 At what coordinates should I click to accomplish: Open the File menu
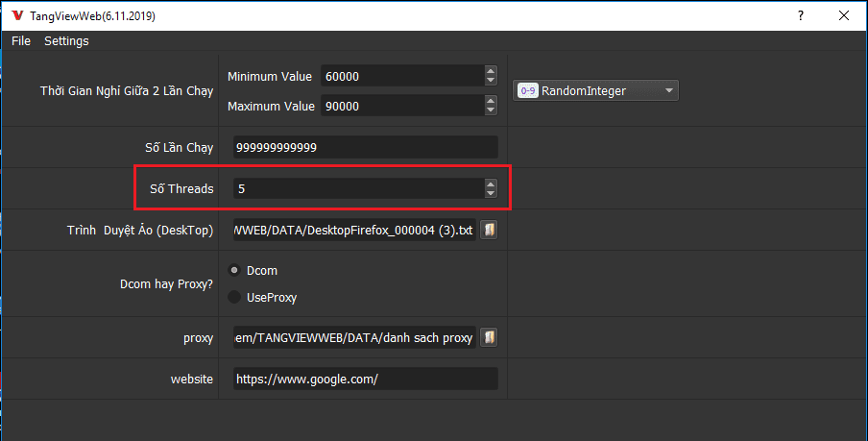[x=21, y=41]
